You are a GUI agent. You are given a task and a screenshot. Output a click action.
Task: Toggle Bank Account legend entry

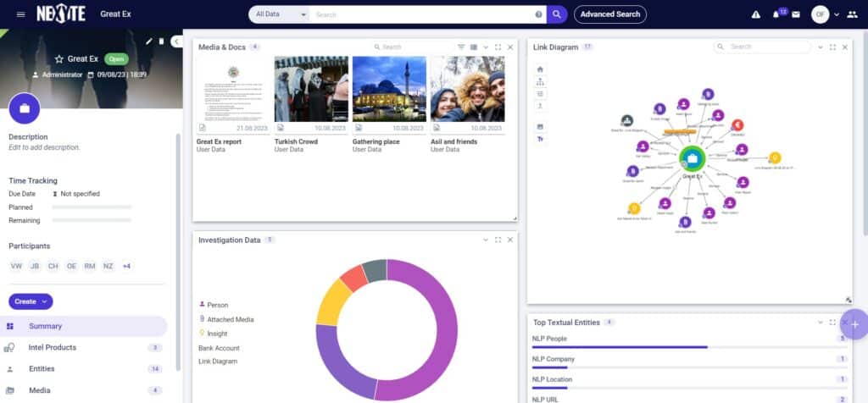pos(220,348)
